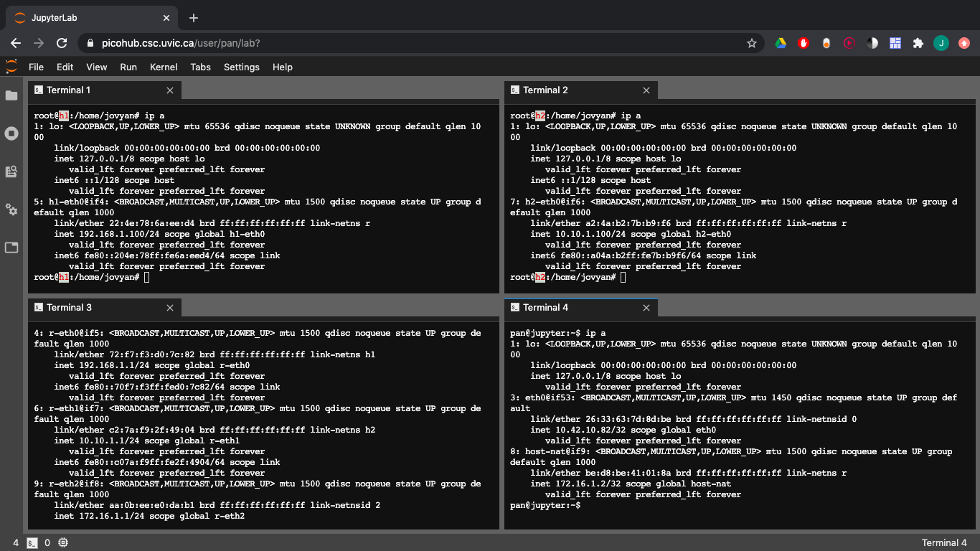The height and width of the screenshot is (551, 980).
Task: Click the JupyterLab logo in menu bar
Action: point(11,67)
